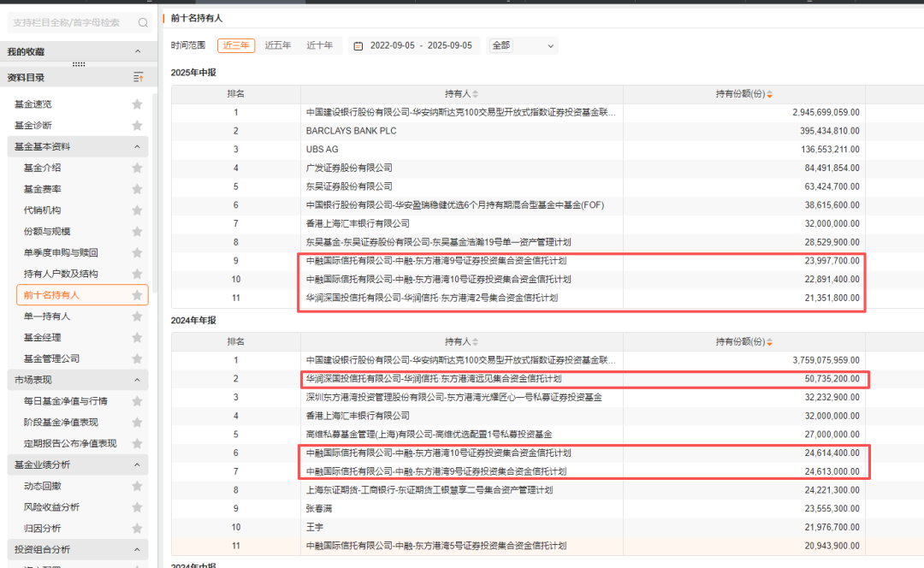Sort 2024年年报 table by 持有份额 column
Viewport: 924px width, 568px height.
769,341
